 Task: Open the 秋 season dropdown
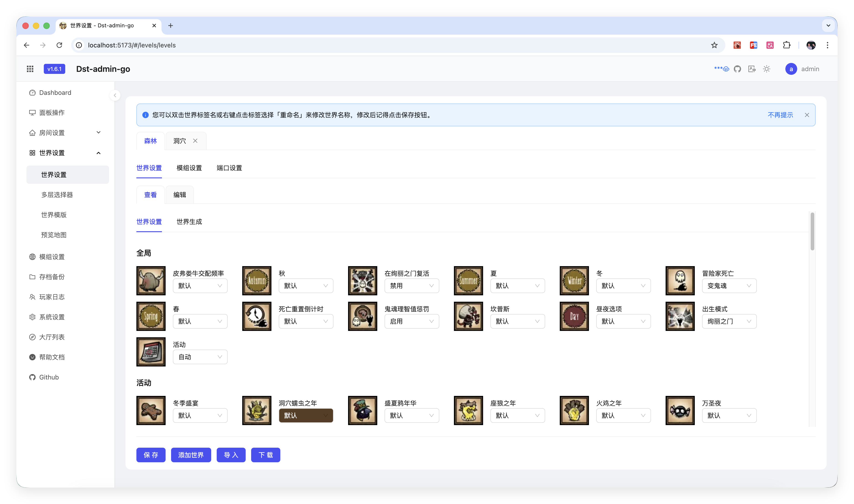point(306,286)
